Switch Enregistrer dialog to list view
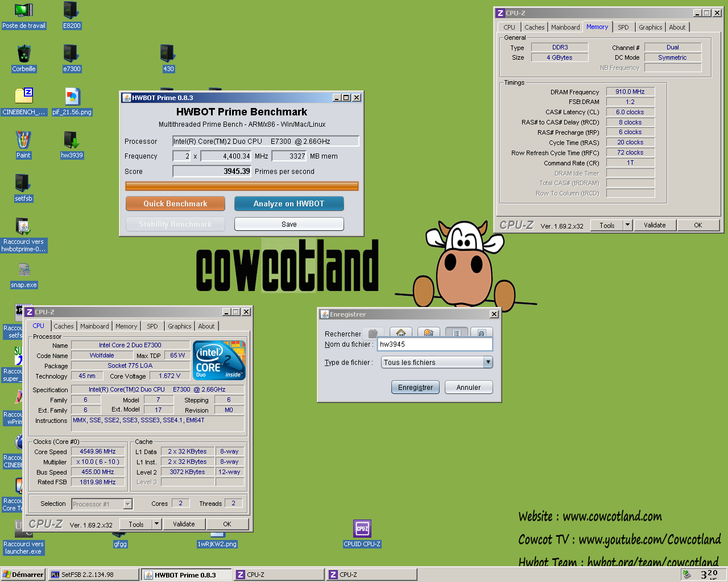The height and width of the screenshot is (582, 728). (x=456, y=334)
